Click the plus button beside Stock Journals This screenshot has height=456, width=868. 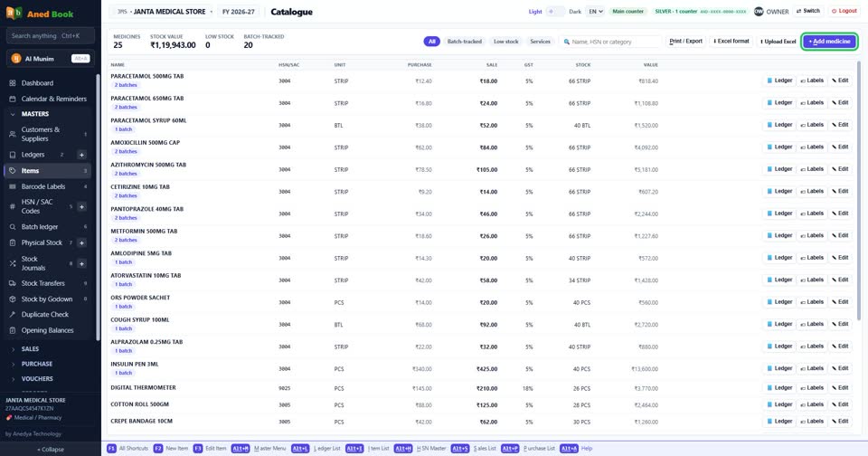(x=81, y=263)
